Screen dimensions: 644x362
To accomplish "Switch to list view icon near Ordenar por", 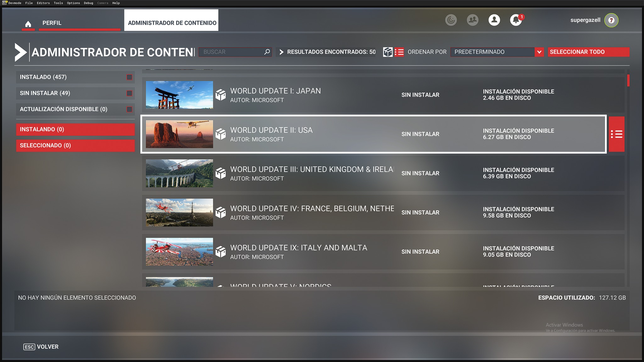I will tap(399, 52).
